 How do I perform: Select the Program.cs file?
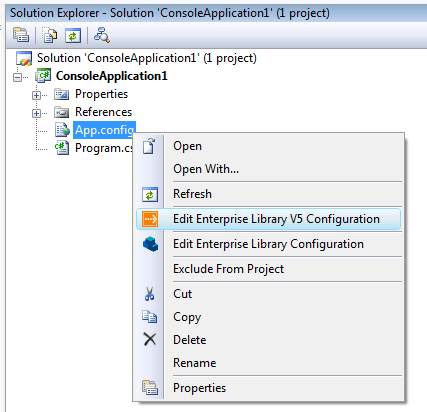pyautogui.click(x=104, y=148)
